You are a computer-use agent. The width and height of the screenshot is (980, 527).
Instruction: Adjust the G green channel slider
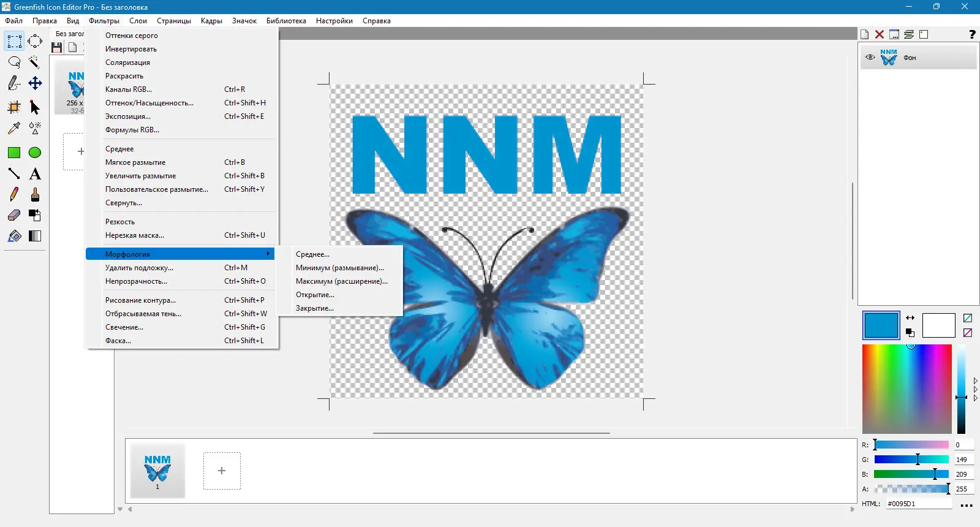pyautogui.click(x=911, y=460)
